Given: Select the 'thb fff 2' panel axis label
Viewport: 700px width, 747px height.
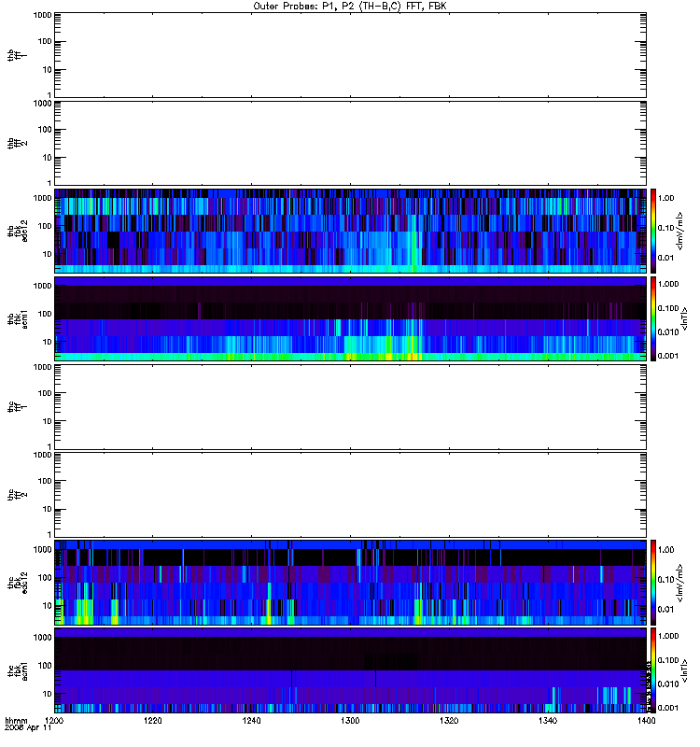Looking at the screenshot, I should click(17, 144).
